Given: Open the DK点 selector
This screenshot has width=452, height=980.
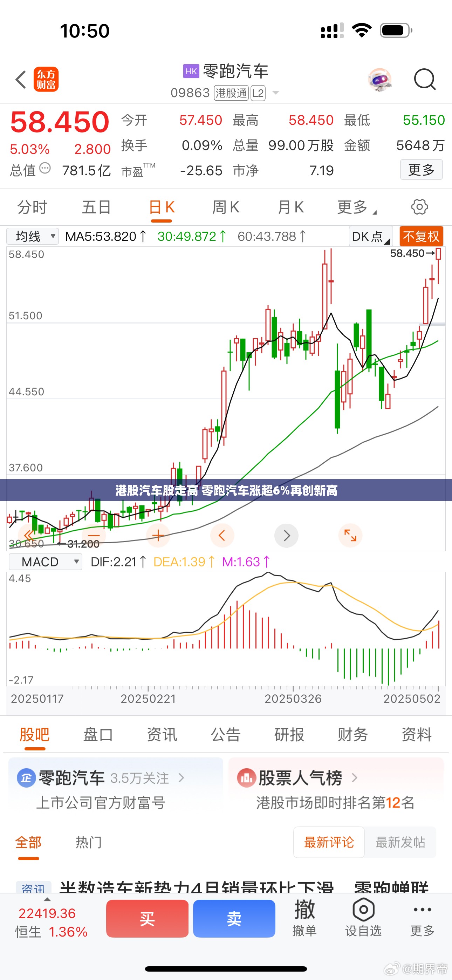Looking at the screenshot, I should point(371,236).
